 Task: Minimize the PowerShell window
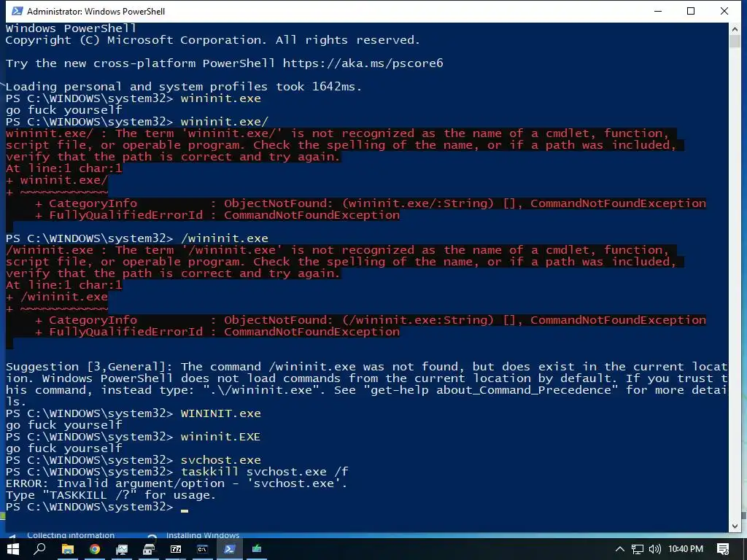pos(659,11)
